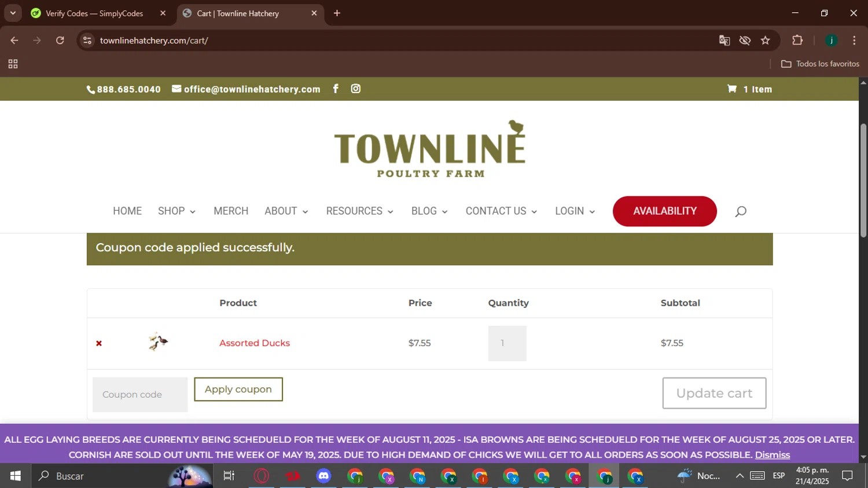Show hidden system tray icons
Viewport: 868px width, 488px height.
pos(740,476)
